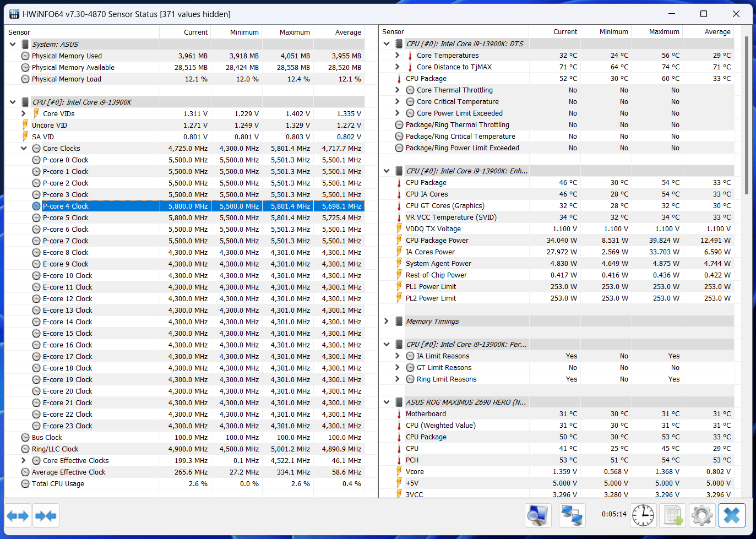Image resolution: width=756 pixels, height=539 pixels.
Task: Select GT Limit Reasons row
Action: (x=557, y=367)
